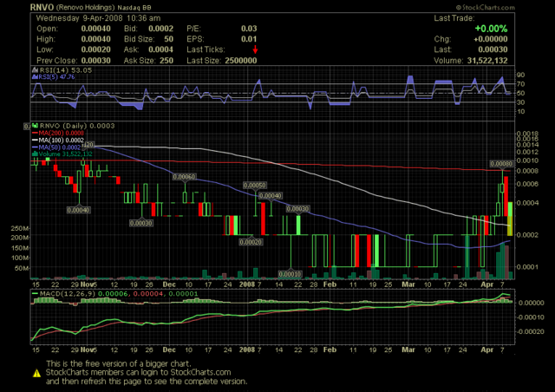
Task: Click the 0.00010 low price callout
Action: [290, 274]
